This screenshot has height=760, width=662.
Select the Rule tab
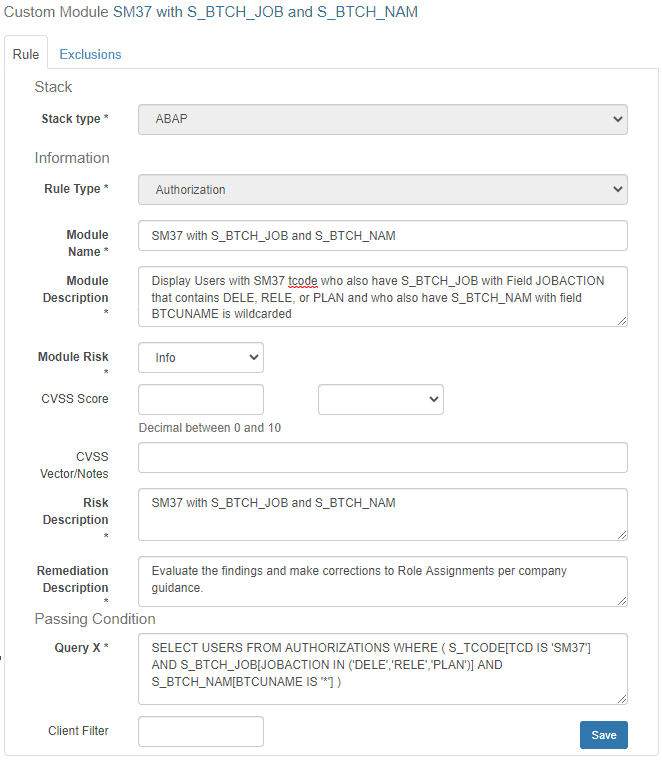26,54
